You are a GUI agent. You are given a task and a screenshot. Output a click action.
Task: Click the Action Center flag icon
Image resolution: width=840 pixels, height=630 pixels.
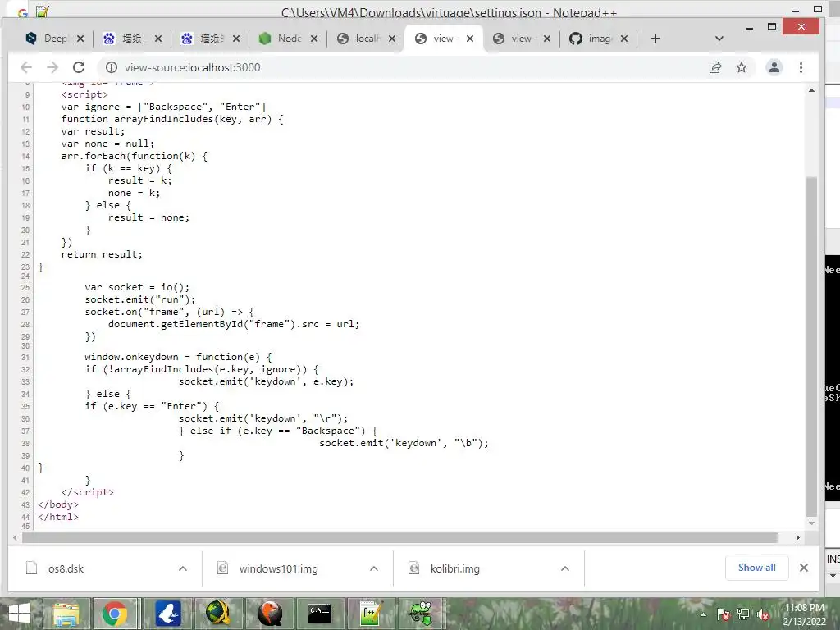pos(724,614)
